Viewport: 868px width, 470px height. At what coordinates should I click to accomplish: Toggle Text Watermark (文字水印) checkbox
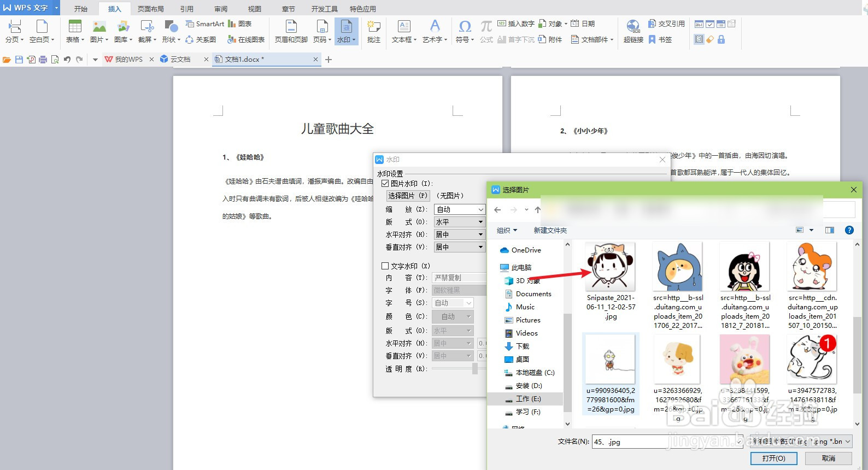pyautogui.click(x=385, y=266)
